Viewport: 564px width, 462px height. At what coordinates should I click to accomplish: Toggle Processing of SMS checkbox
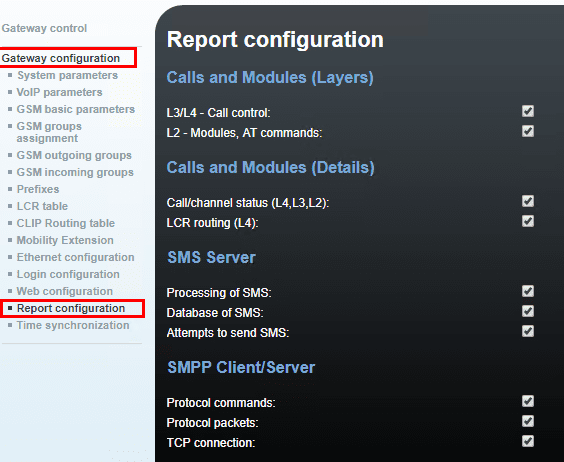point(528,291)
